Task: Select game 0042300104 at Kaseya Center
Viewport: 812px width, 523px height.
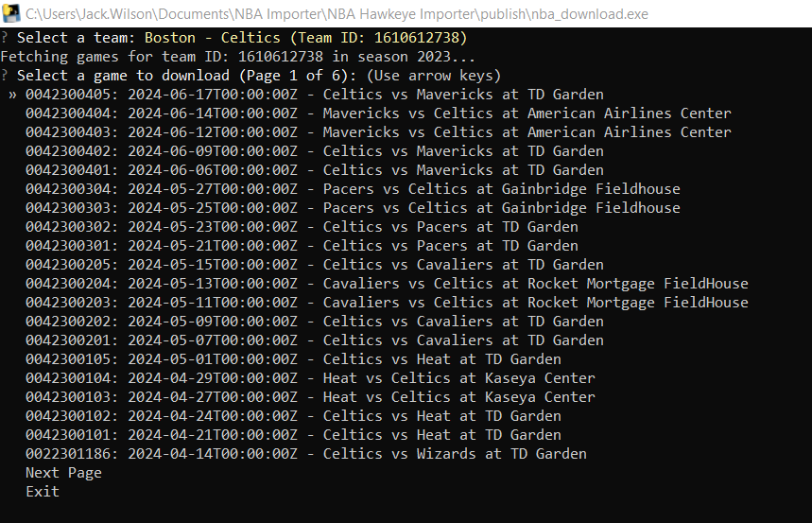Action: (x=310, y=378)
